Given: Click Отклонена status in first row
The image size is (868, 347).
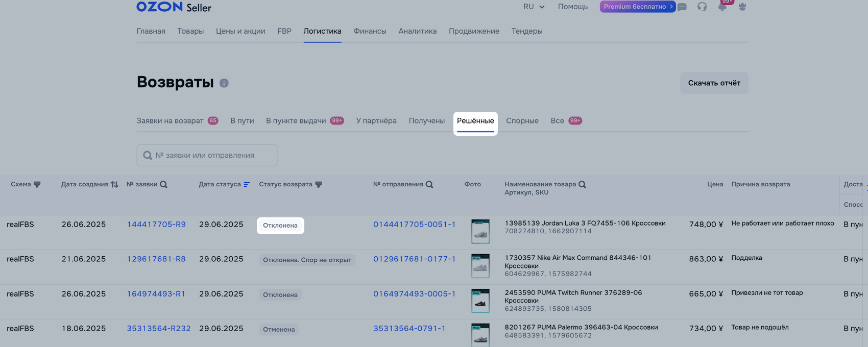Looking at the screenshot, I should 280,226.
